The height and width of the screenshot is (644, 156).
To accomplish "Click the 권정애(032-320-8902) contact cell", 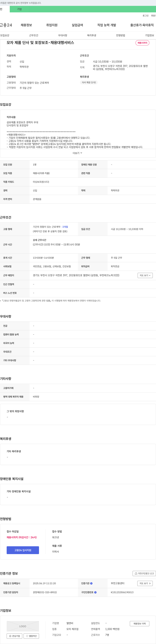I will (x=45, y=592).
